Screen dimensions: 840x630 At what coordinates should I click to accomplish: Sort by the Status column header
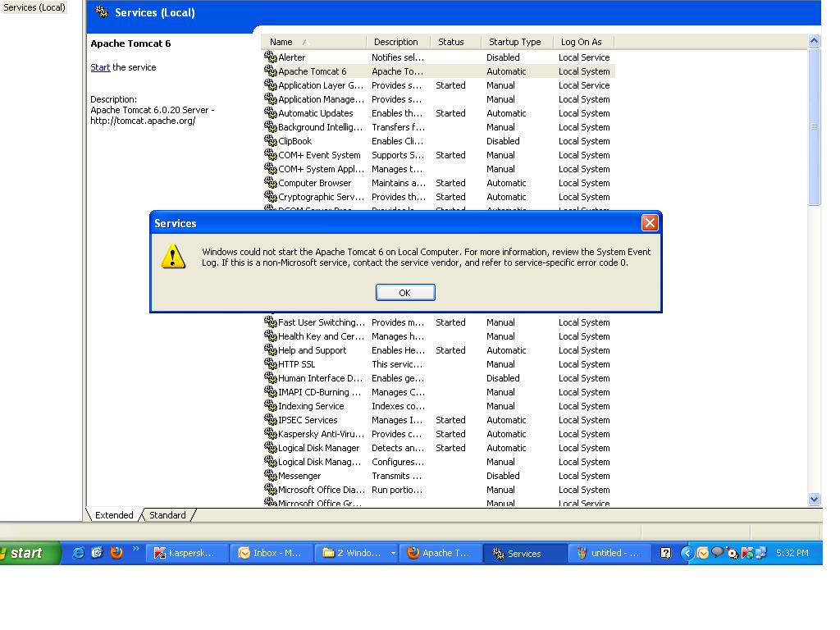click(x=455, y=42)
